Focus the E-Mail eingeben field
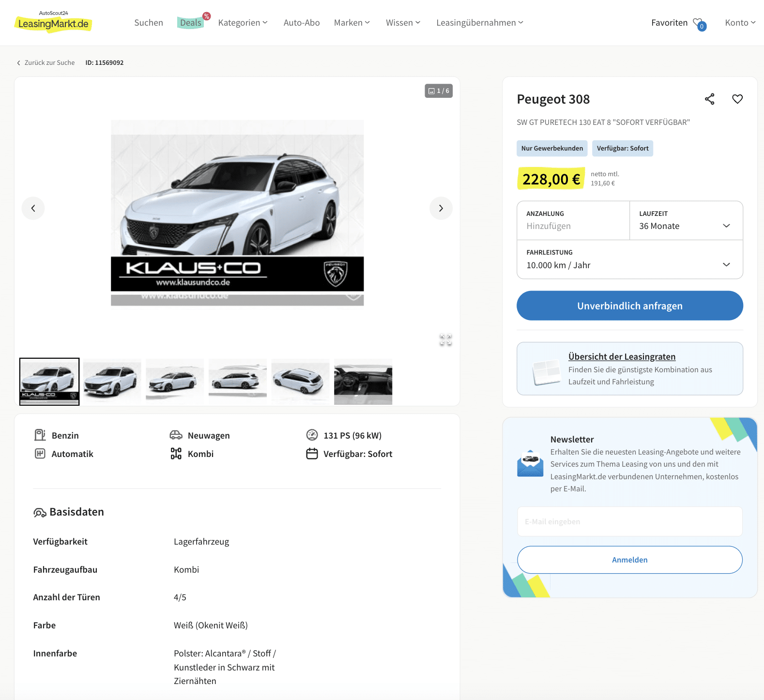 pyautogui.click(x=630, y=521)
